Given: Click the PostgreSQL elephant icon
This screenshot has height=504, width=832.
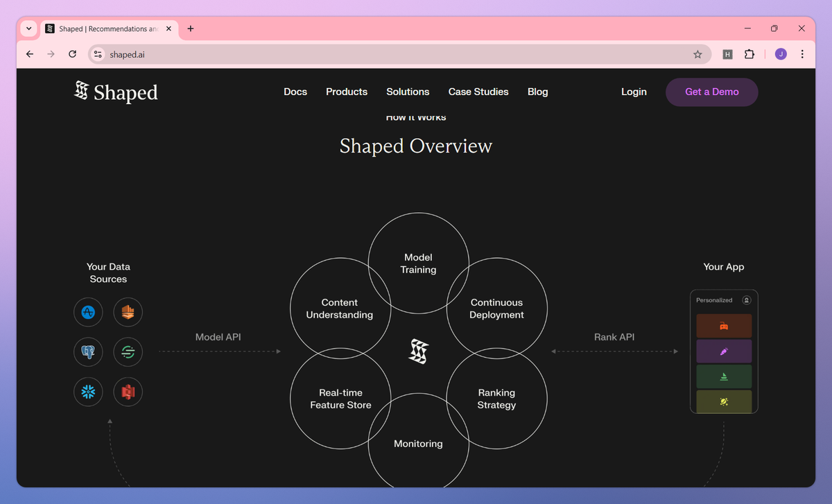Looking at the screenshot, I should pos(88,352).
